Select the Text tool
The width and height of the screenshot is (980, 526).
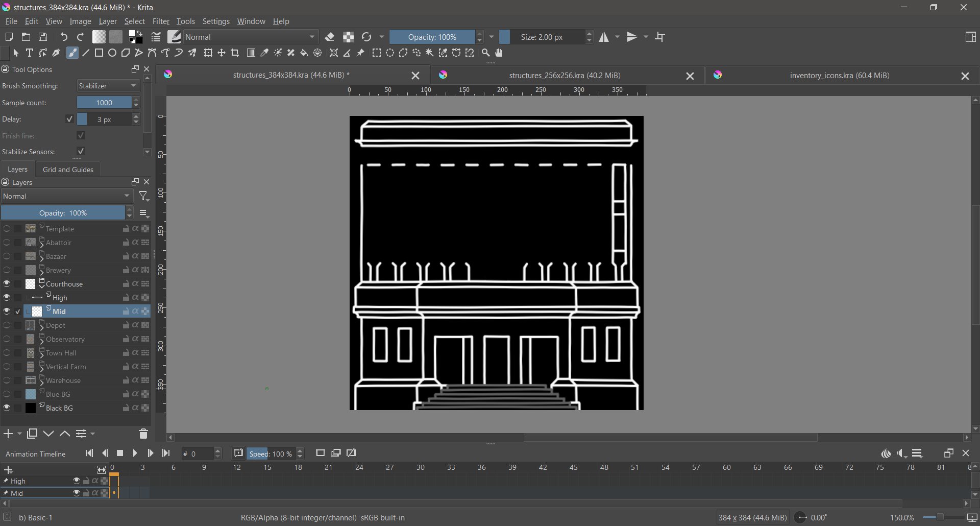pos(30,53)
